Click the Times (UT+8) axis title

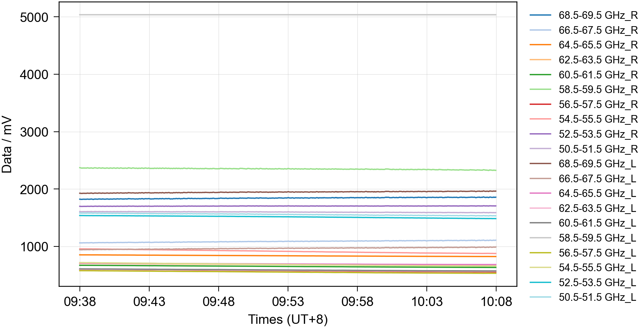(288, 319)
